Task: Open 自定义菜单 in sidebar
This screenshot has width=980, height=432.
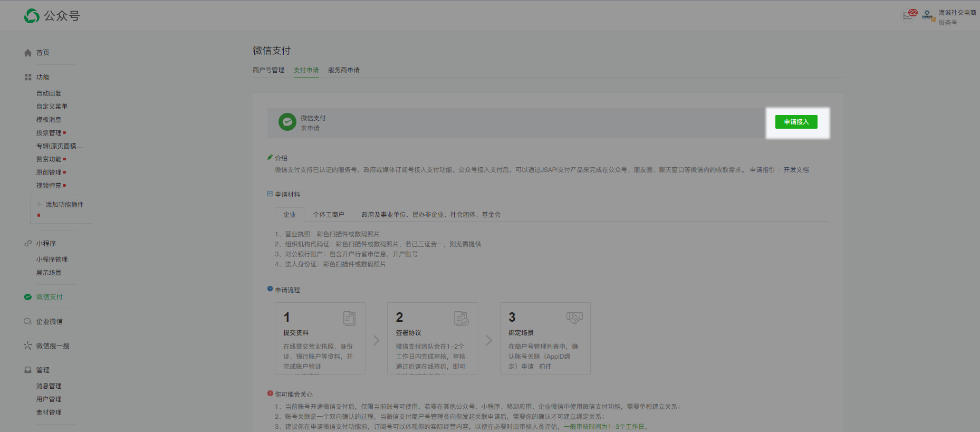Action: [52, 107]
